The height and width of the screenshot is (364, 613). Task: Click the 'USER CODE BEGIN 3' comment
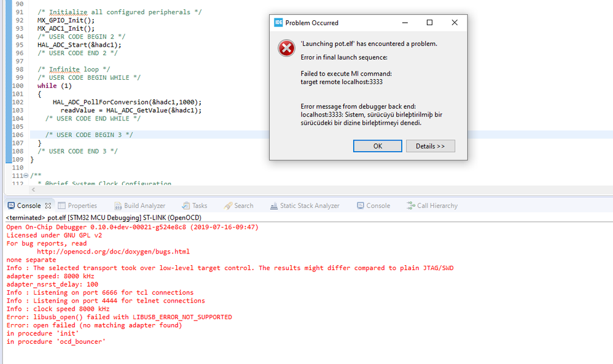[x=89, y=135]
